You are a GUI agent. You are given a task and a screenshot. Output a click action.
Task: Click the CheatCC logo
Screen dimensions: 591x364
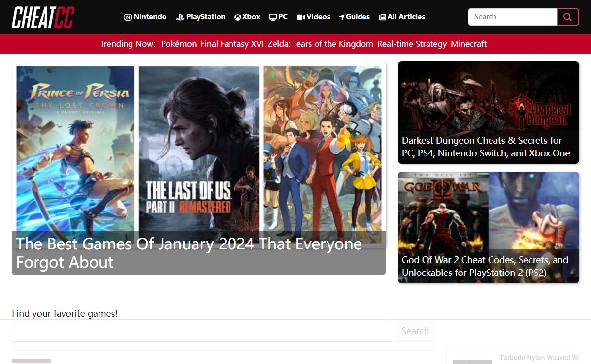pos(43,17)
